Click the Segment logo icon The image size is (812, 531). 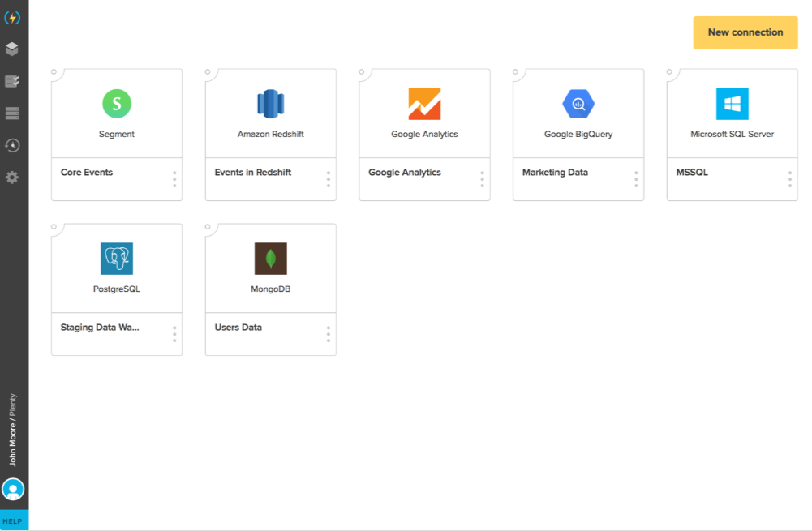coord(117,104)
